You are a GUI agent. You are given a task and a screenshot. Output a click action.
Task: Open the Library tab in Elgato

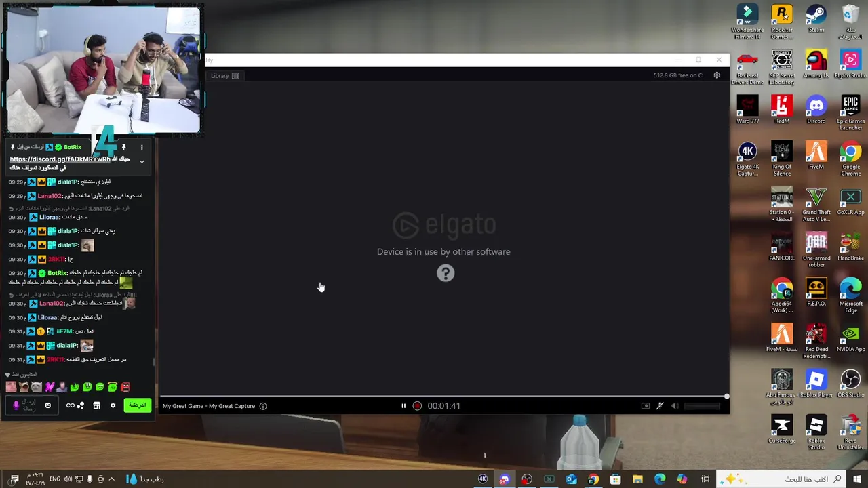click(224, 76)
